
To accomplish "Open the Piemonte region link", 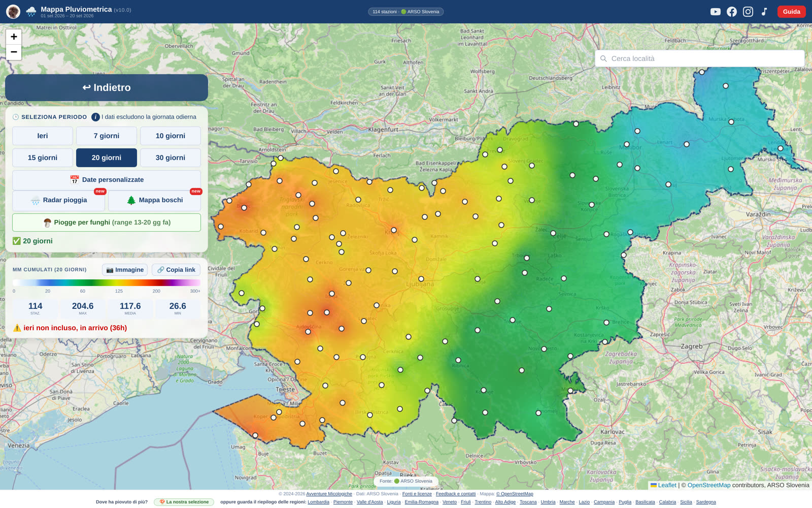I will 343,502.
